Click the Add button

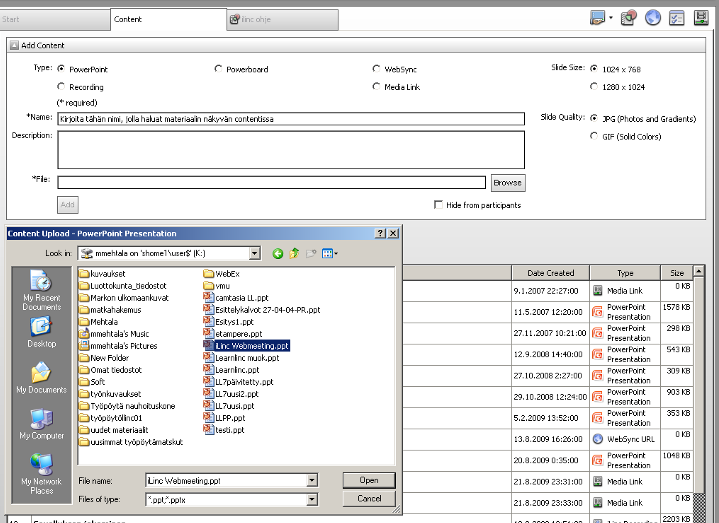67,204
